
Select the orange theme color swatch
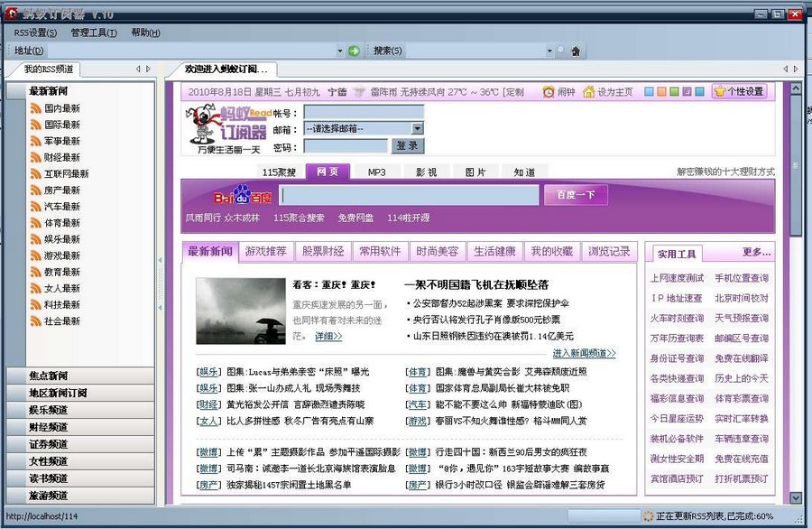[661, 92]
